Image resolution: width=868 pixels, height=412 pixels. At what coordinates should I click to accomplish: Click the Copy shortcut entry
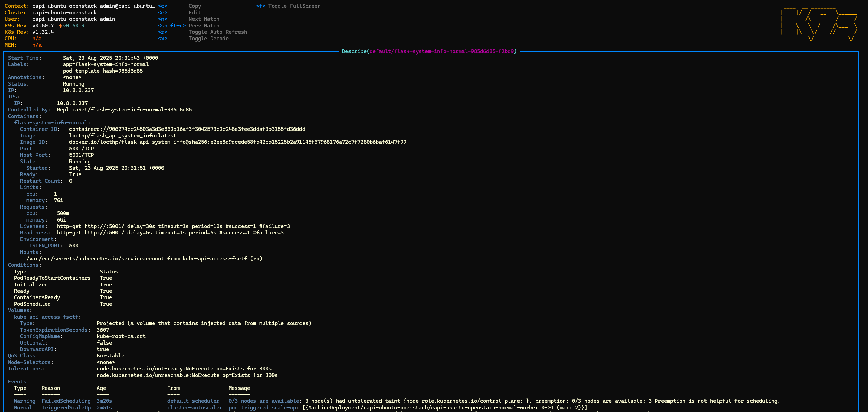tap(195, 6)
